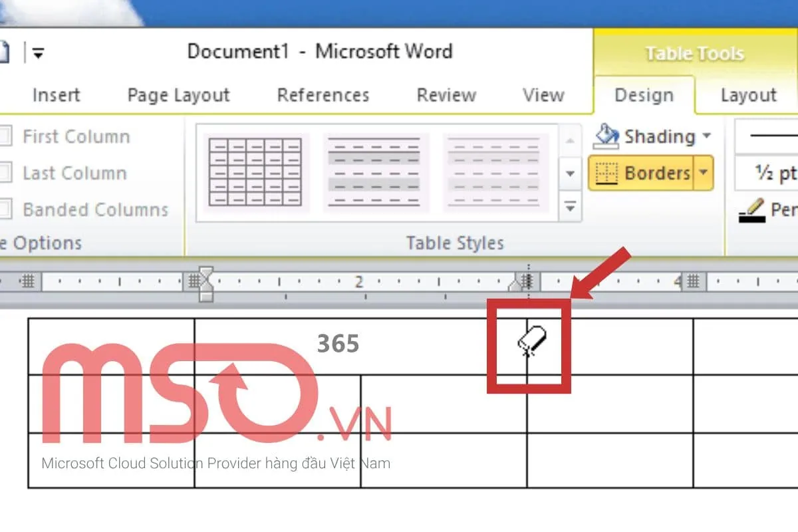Image resolution: width=798 pixels, height=532 pixels.
Task: Switch to the Page Layout tab
Action: [178, 96]
